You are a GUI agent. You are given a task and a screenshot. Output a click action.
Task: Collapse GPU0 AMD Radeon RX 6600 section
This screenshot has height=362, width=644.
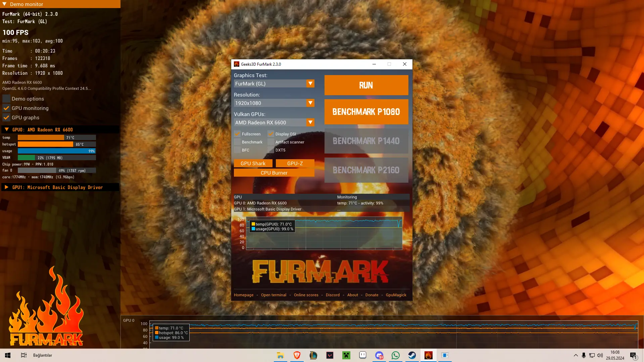coord(6,129)
